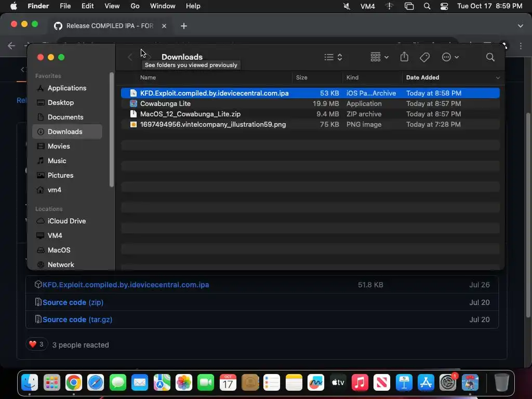Click the heart reaction button

point(37,344)
